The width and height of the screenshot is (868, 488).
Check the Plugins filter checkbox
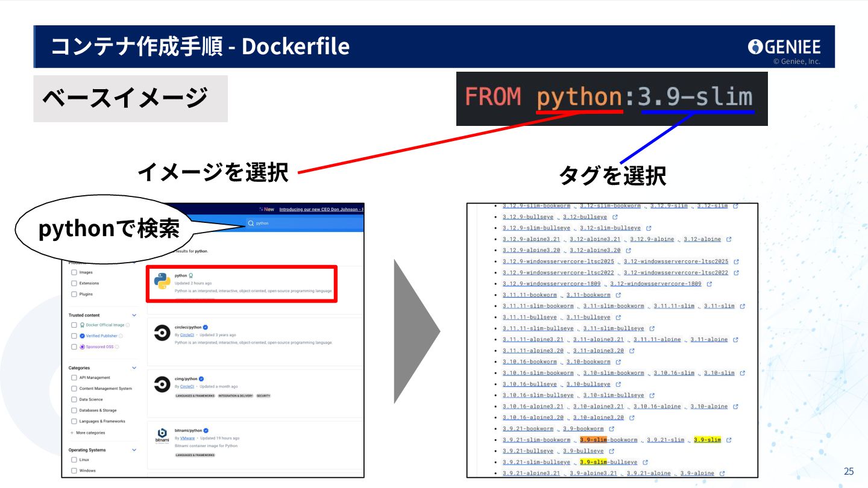[x=74, y=294]
